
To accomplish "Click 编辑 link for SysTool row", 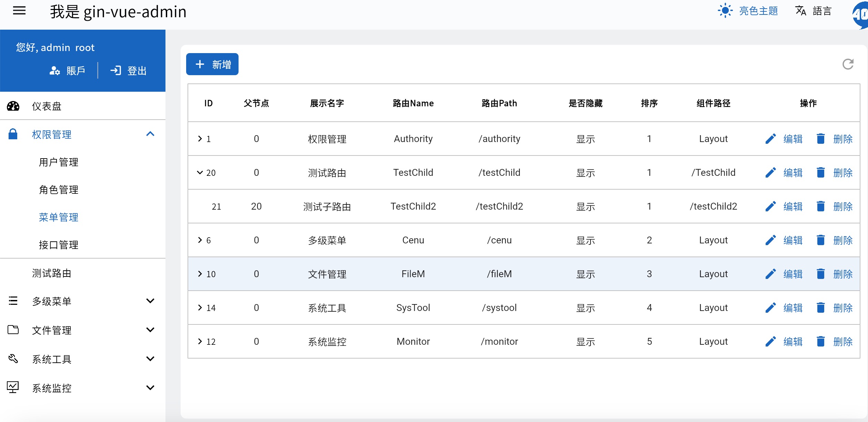I will (793, 308).
